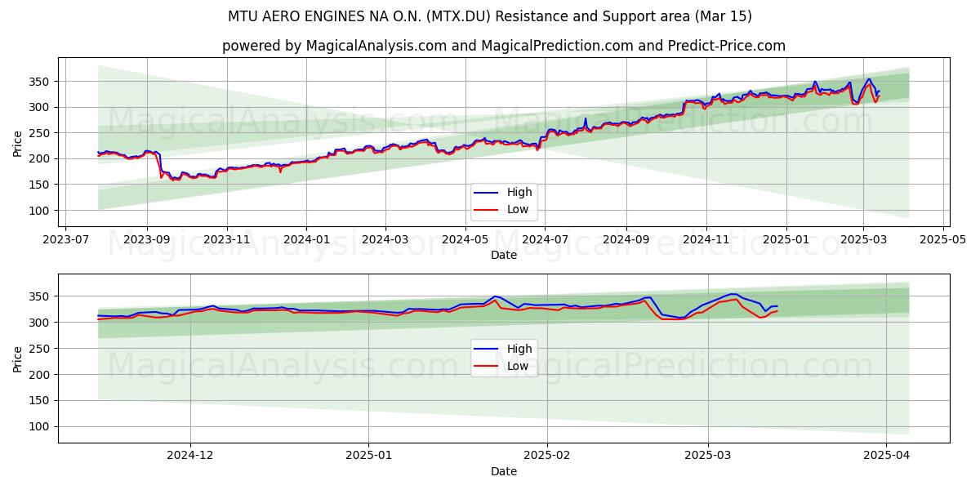The height and width of the screenshot is (490, 980).
Task: Click the 'Date' axis label under top chart
Action: (504, 256)
